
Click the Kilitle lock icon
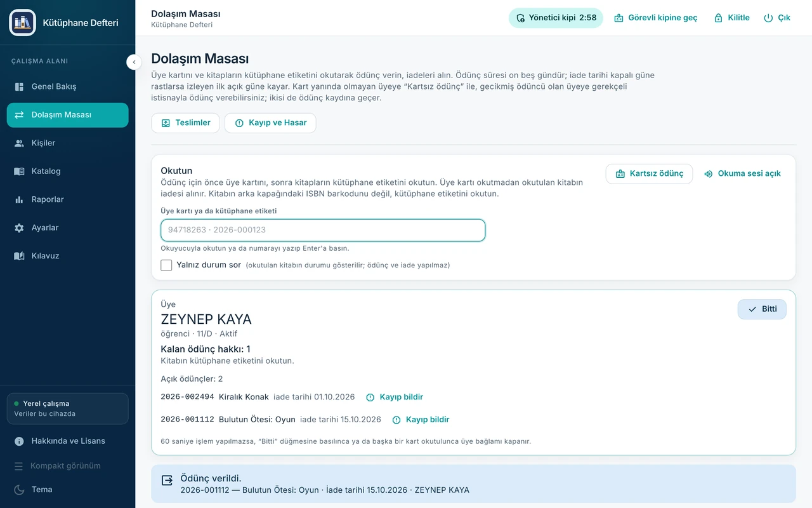[718, 18]
